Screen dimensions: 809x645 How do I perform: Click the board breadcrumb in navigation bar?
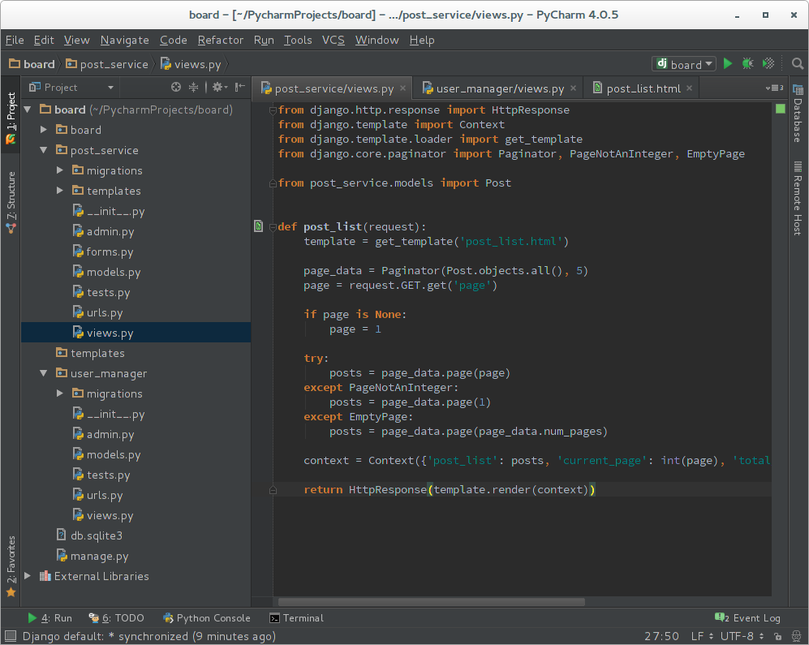click(32, 64)
